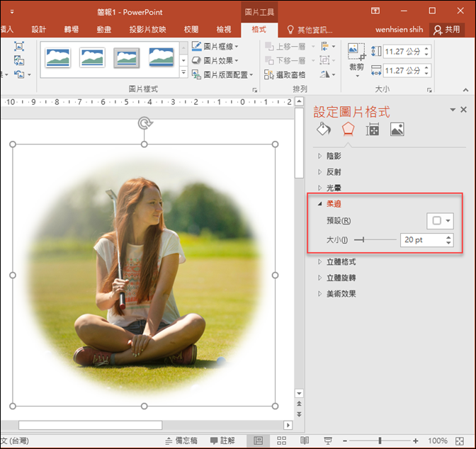Open the View (檢視) tab
The height and width of the screenshot is (449, 476).
point(224,30)
